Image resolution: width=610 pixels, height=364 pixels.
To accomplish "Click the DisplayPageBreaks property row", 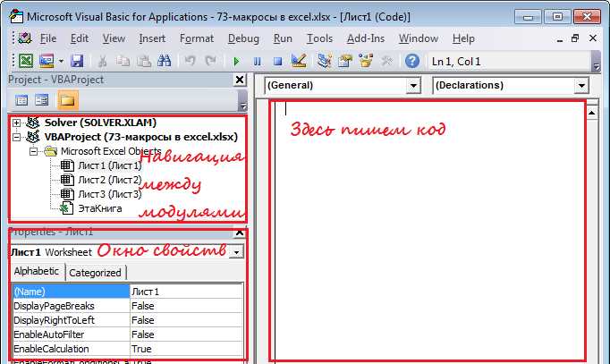I will 128,306.
